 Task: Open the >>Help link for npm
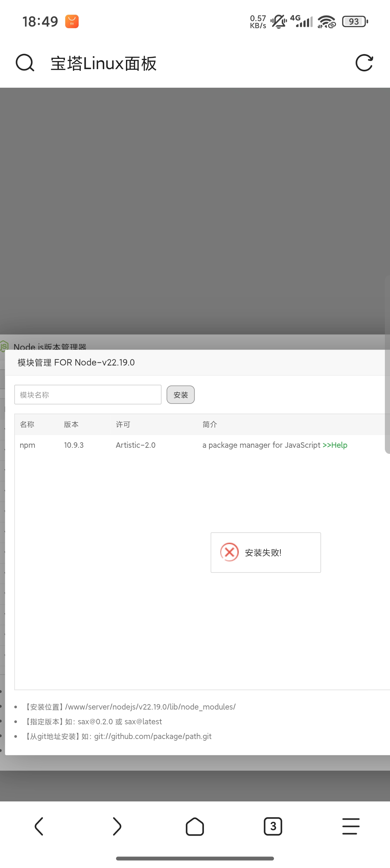pyautogui.click(x=335, y=445)
